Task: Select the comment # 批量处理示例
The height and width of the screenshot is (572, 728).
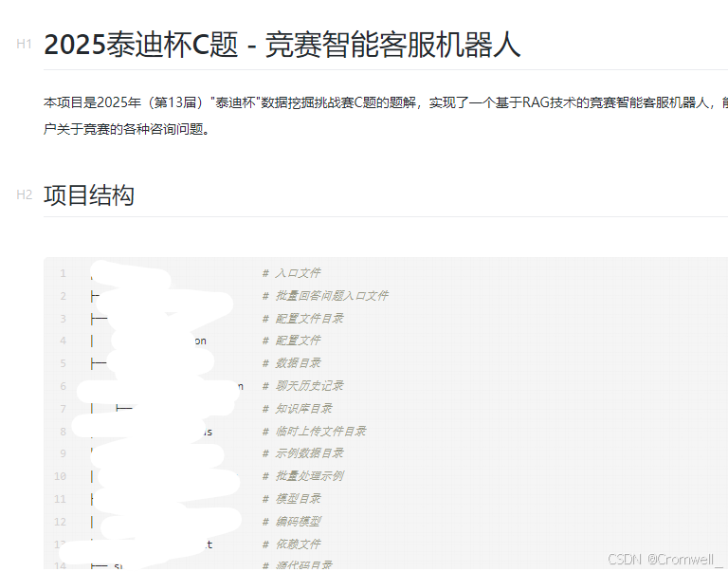Action: pos(302,476)
